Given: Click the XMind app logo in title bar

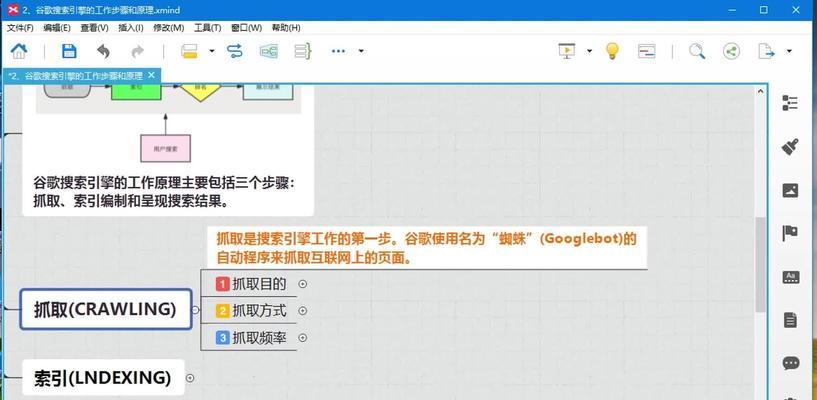Looking at the screenshot, I should 13,10.
